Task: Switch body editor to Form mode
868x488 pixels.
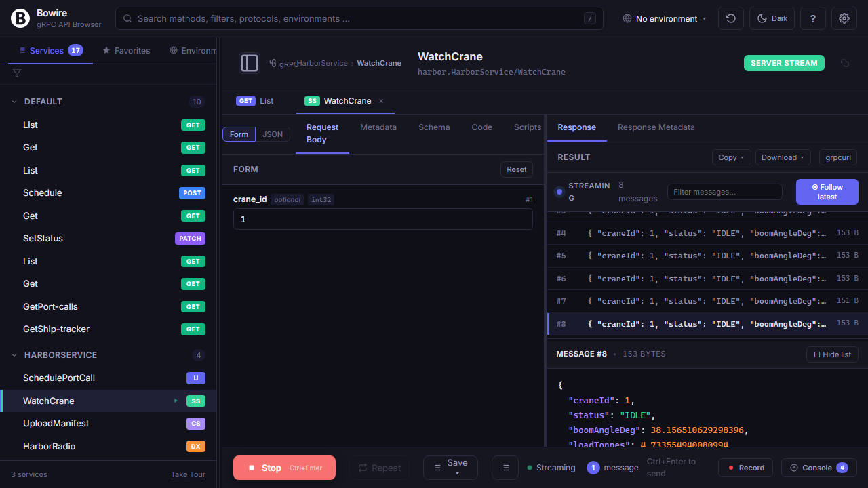Action: pos(239,134)
